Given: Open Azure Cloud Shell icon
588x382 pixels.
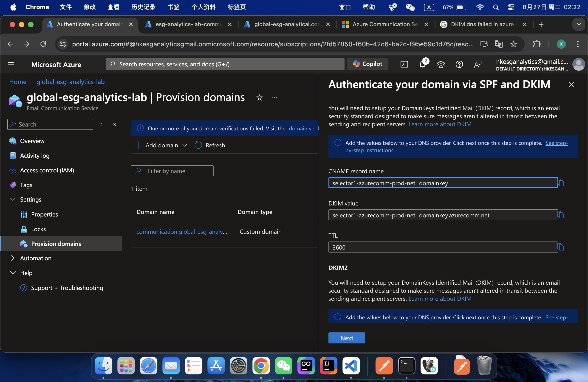Looking at the screenshot, I should (x=404, y=65).
